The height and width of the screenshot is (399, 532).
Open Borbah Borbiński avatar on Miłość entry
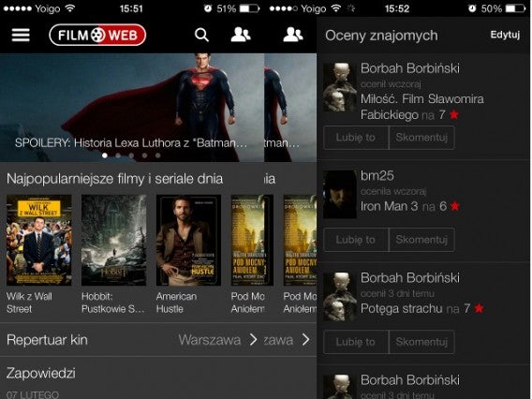pyautogui.click(x=340, y=87)
